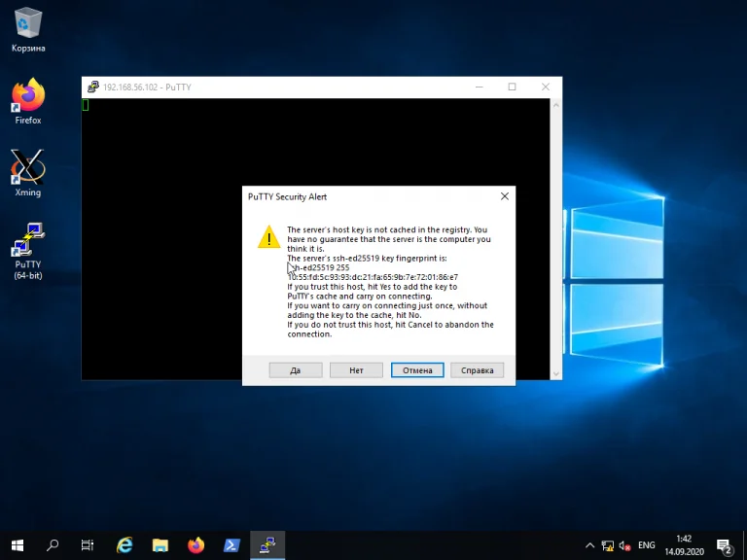The height and width of the screenshot is (560, 747).
Task: Open taskbar search magnifier
Action: coord(53,545)
